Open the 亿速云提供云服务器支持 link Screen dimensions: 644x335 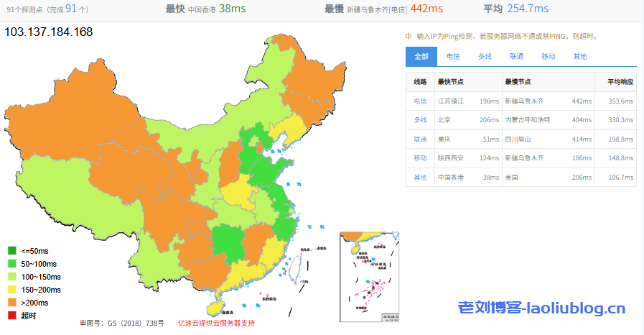point(216,323)
